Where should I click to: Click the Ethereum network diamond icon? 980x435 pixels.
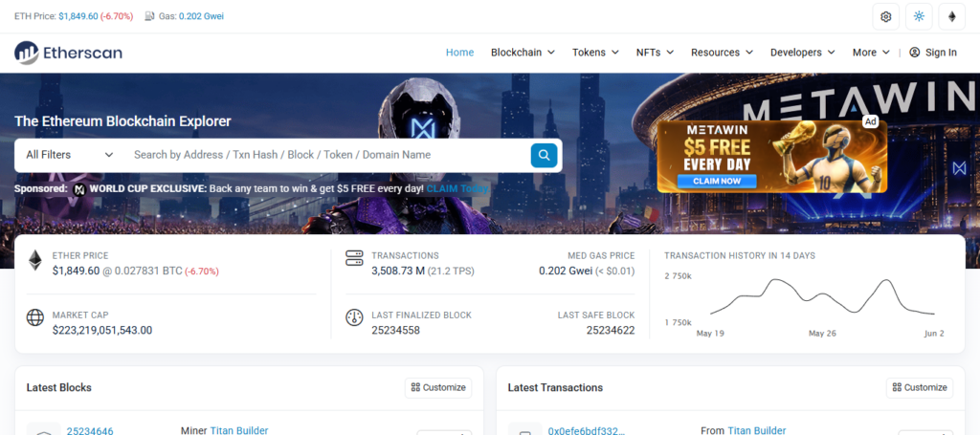pyautogui.click(x=952, y=17)
